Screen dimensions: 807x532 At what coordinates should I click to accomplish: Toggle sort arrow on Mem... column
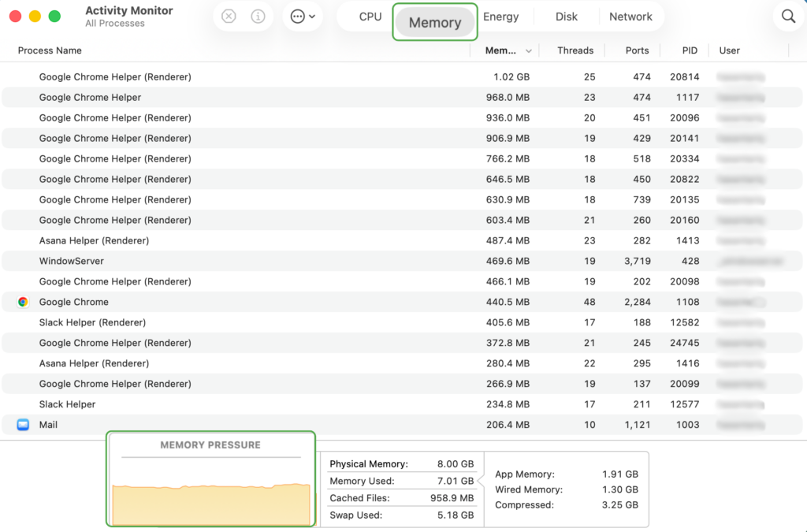point(529,51)
